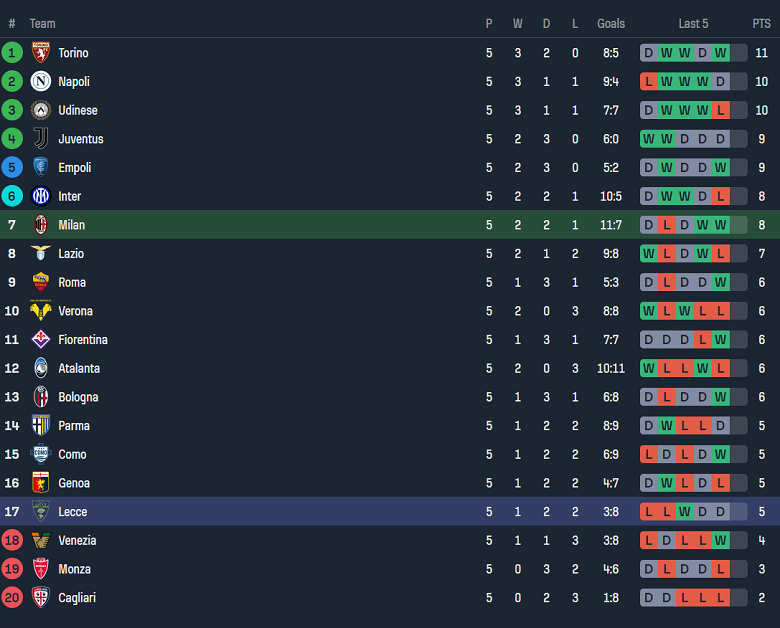Sort table by PTS column header
Screen dimensions: 780x628
[761, 24]
